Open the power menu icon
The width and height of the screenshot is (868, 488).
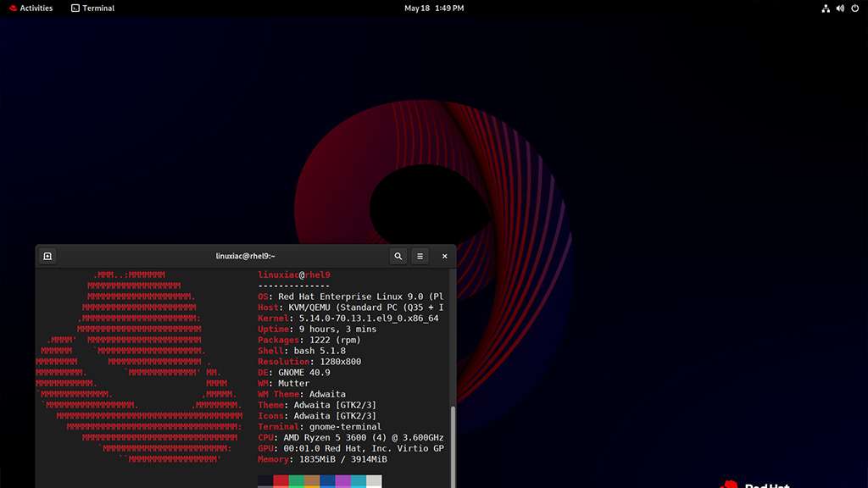(854, 8)
